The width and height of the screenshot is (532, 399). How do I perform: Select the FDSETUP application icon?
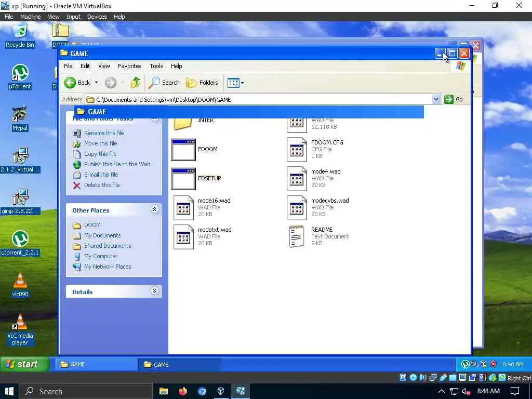tap(183, 179)
